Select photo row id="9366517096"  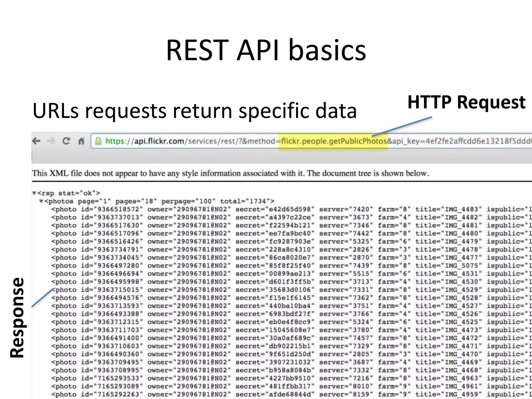[x=291, y=233]
